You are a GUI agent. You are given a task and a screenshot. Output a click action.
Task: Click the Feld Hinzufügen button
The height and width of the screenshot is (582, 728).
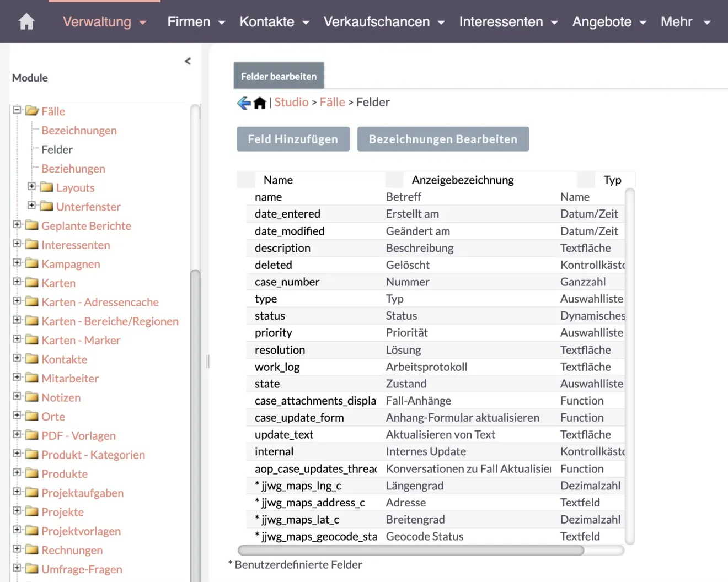(x=293, y=139)
